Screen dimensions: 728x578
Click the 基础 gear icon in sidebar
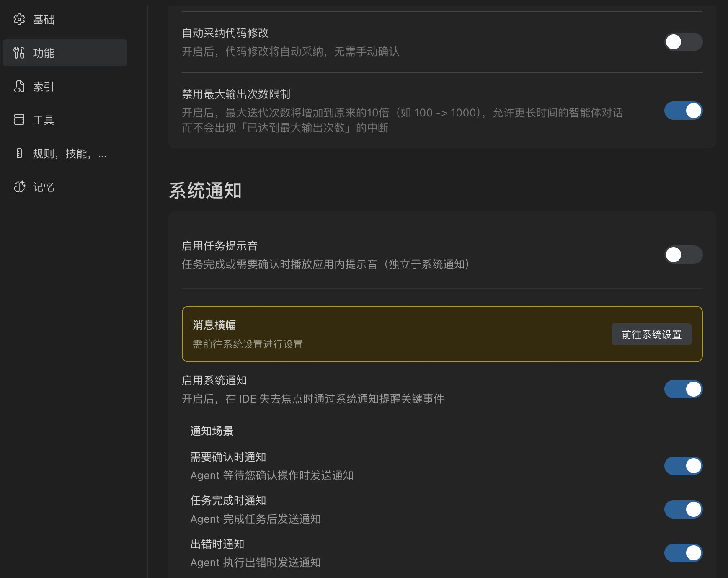point(20,19)
